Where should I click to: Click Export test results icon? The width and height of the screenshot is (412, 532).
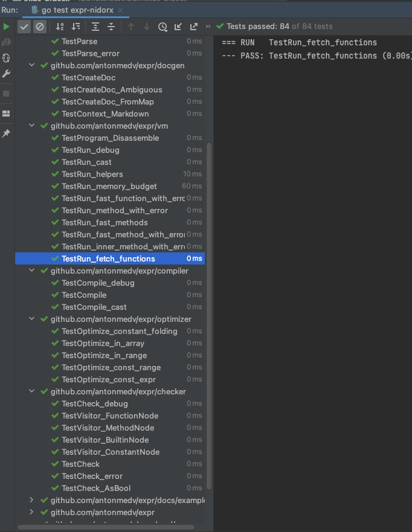[x=194, y=27]
